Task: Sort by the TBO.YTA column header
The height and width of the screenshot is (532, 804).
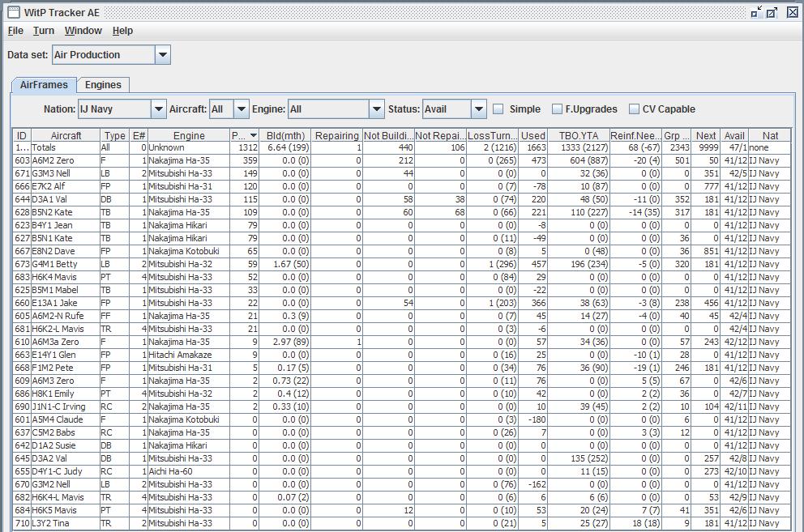Action: [x=579, y=135]
